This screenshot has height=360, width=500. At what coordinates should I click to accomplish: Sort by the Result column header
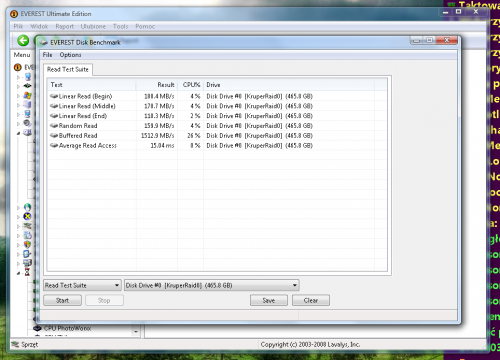coord(157,85)
